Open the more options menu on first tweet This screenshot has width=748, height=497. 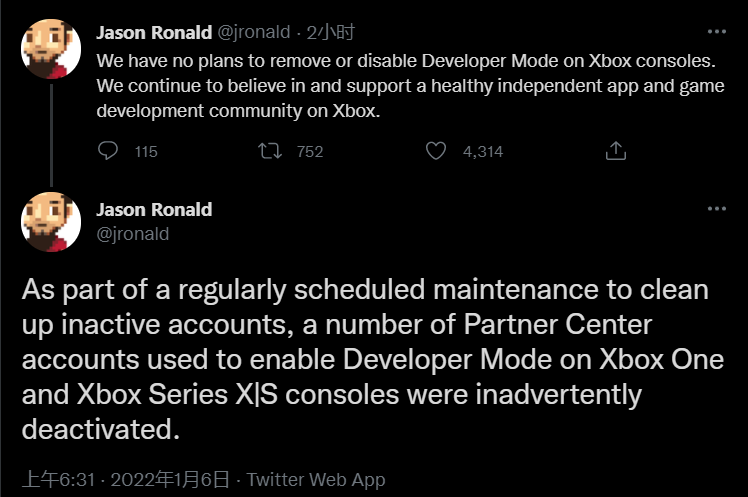click(716, 33)
